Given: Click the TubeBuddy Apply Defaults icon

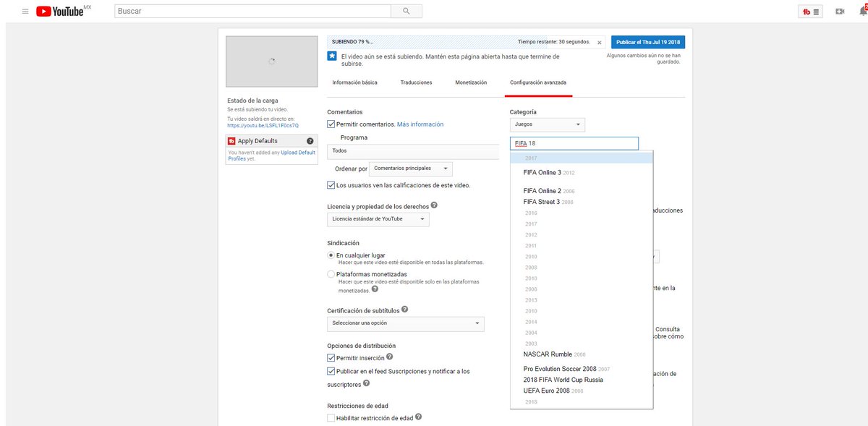Looking at the screenshot, I should pyautogui.click(x=231, y=141).
